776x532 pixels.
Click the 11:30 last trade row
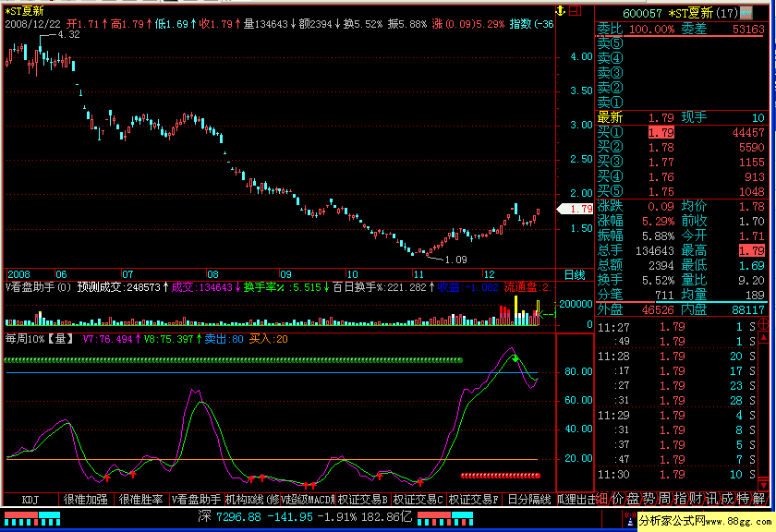[676, 475]
